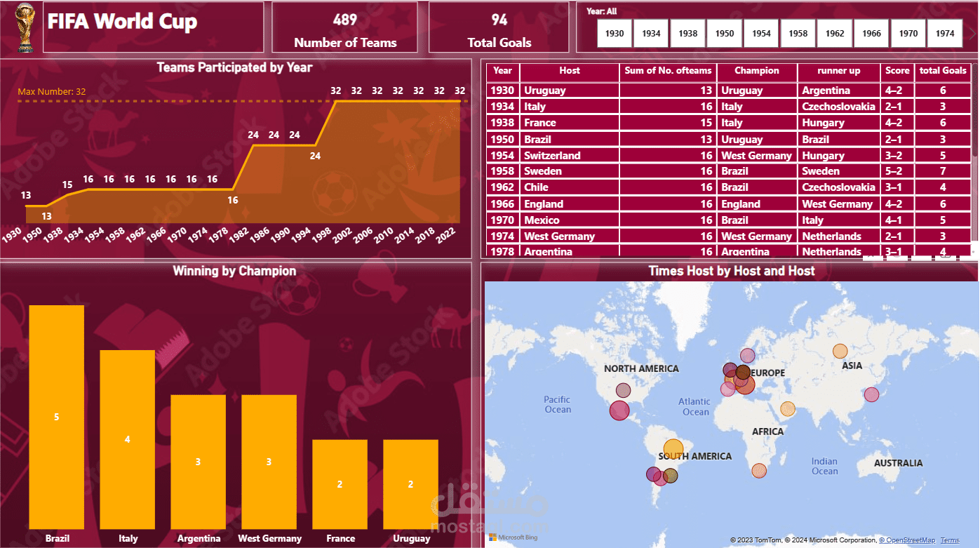Screen dimensions: 980x548
Task: Filter by 1974 in year slicer
Action: (x=945, y=33)
